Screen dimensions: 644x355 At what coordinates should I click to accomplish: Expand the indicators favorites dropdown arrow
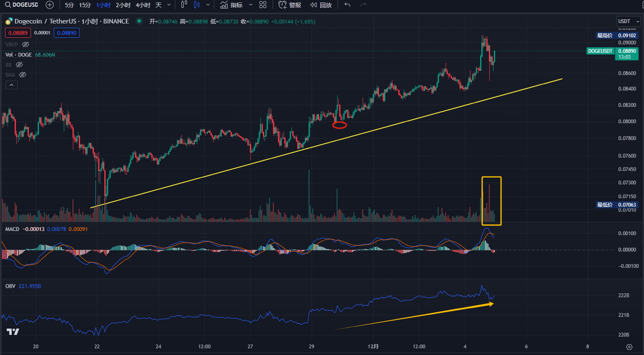[251, 5]
